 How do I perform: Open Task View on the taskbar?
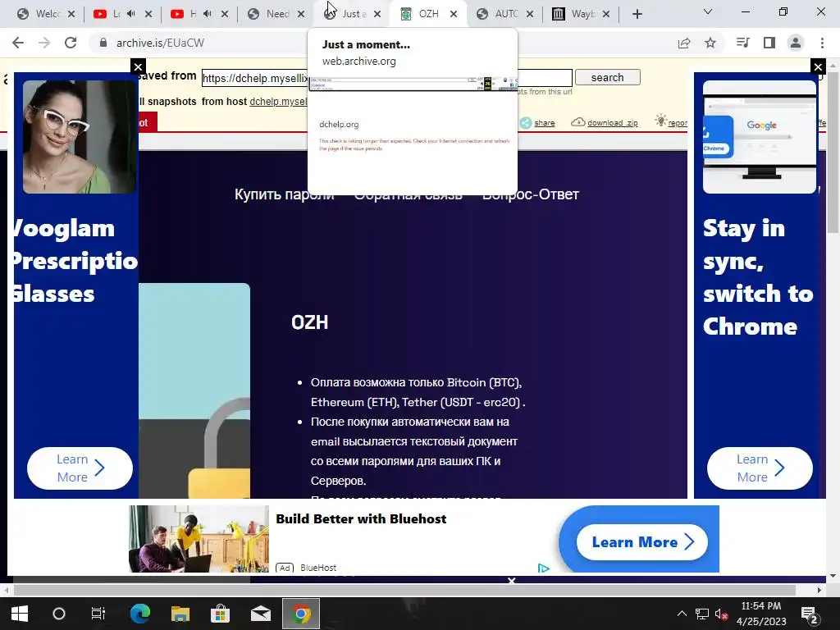(x=98, y=614)
